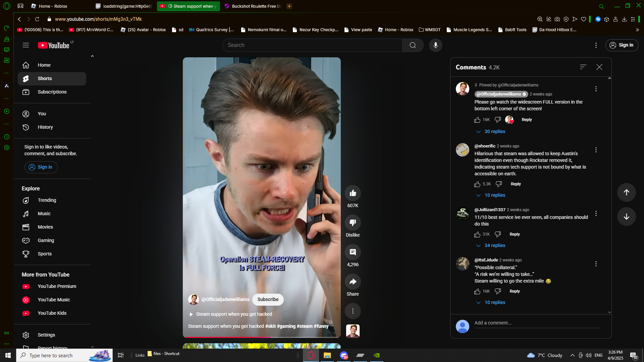
Task: Open a new browser tab
Action: point(289,6)
